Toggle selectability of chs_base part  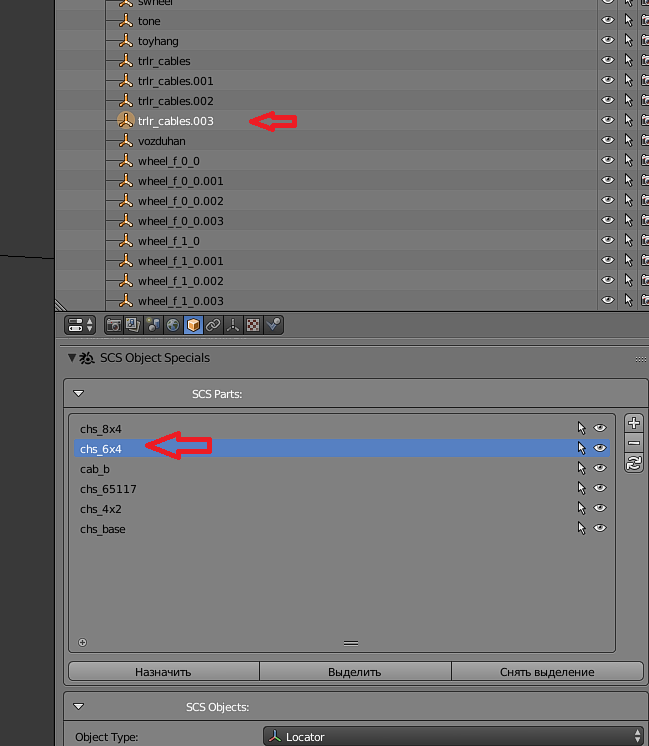(581, 528)
